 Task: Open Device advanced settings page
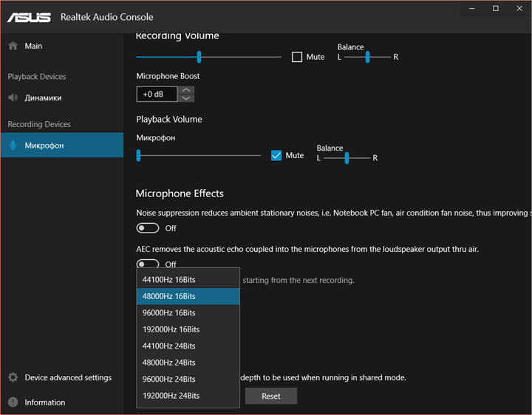point(68,377)
